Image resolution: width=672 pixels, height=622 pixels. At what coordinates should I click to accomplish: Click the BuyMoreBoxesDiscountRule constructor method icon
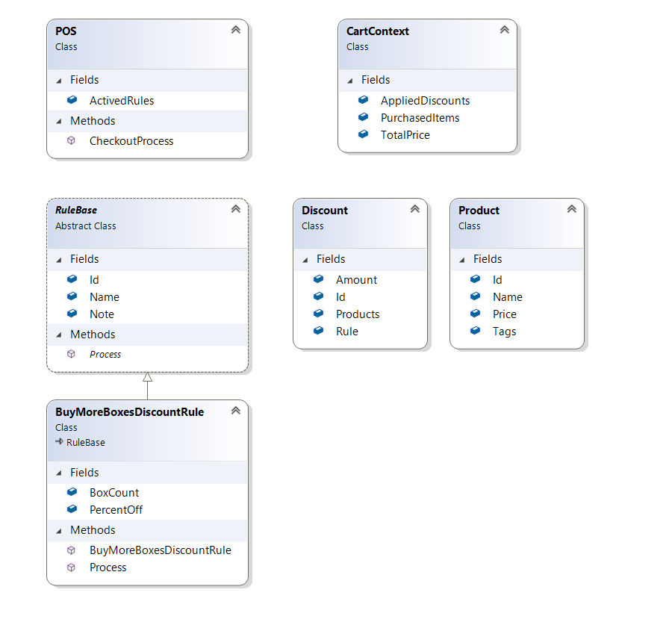72,550
